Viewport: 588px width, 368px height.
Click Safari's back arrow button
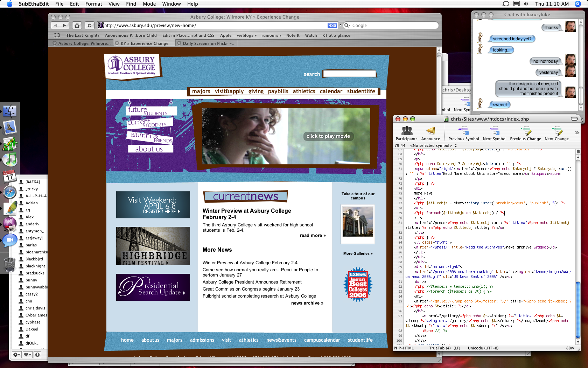(56, 25)
